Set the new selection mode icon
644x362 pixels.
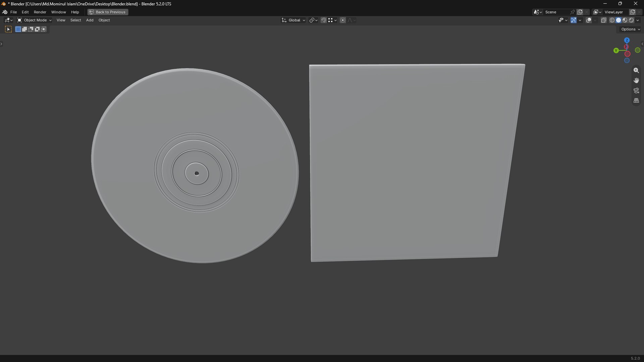pos(18,29)
